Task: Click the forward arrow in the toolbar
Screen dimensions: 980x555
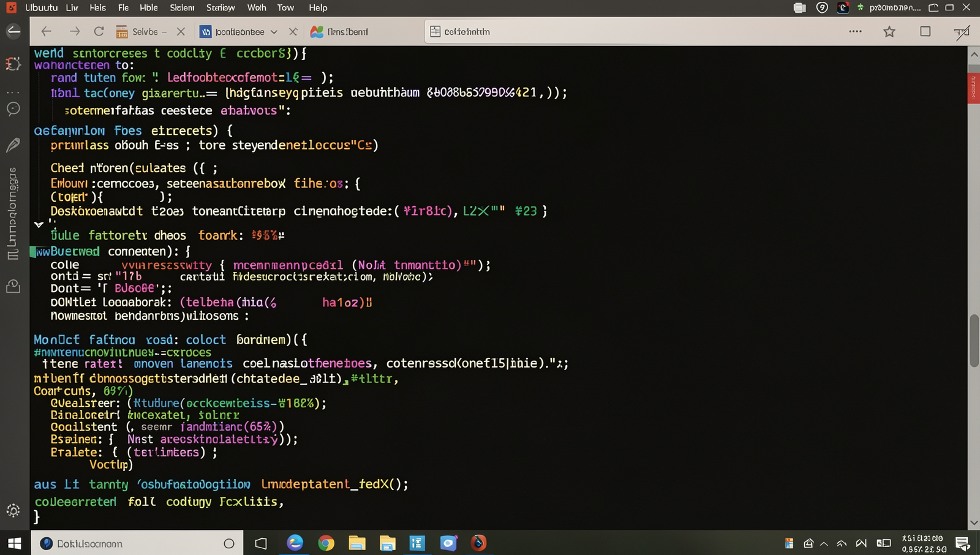Action: pos(75,31)
